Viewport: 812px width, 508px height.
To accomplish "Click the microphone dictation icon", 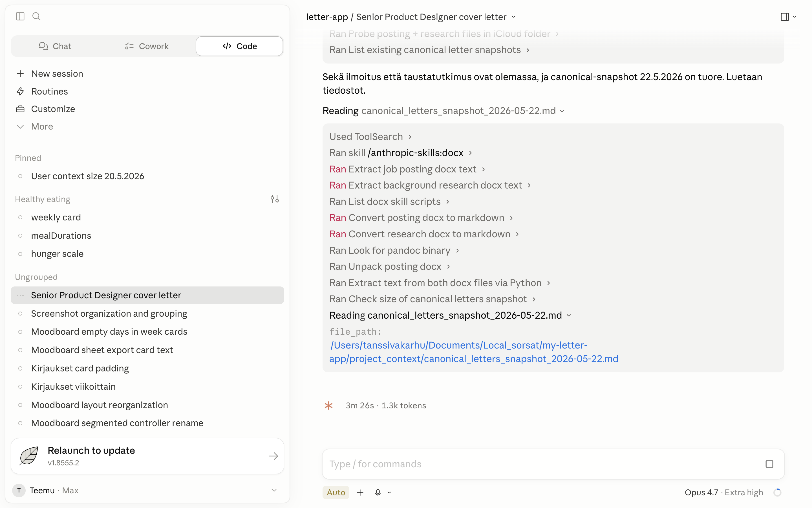I will 378,492.
